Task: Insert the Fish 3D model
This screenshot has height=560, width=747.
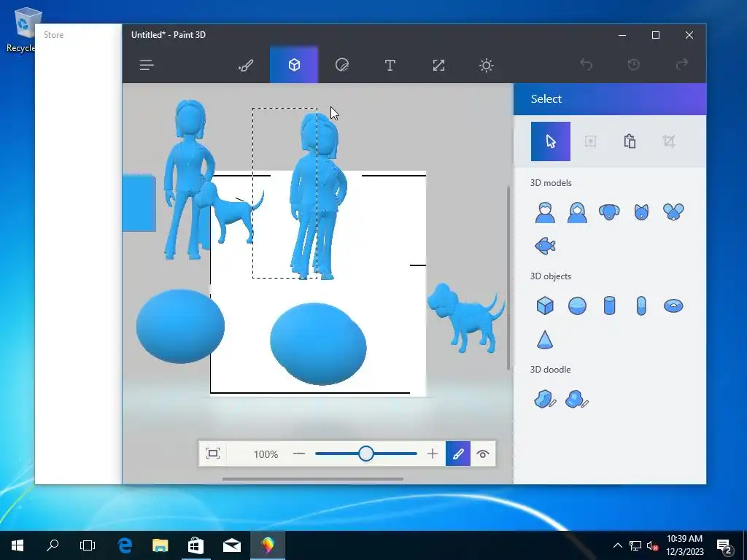Action: 545,246
